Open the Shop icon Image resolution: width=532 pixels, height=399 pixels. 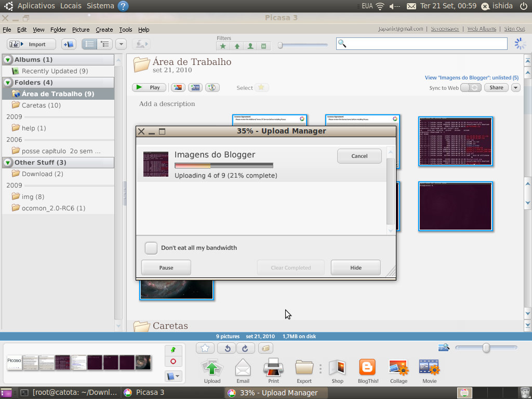tap(337, 371)
